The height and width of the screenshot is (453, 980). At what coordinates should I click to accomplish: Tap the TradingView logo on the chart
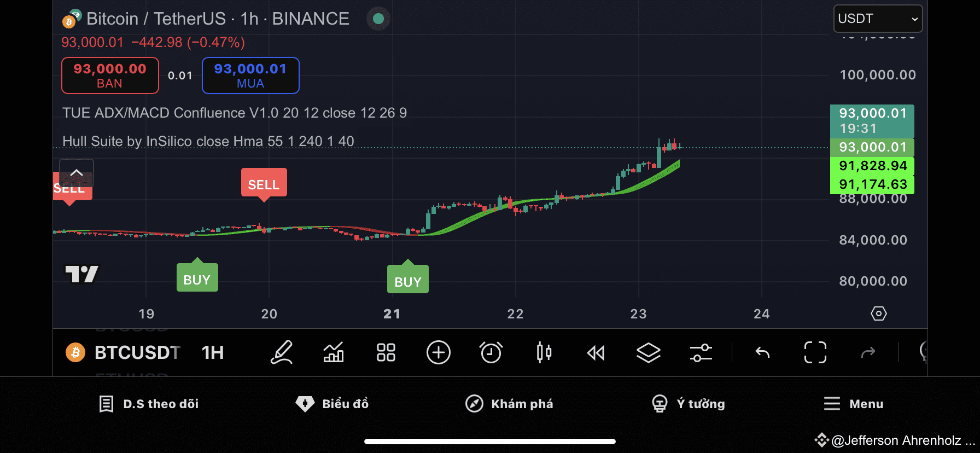82,274
